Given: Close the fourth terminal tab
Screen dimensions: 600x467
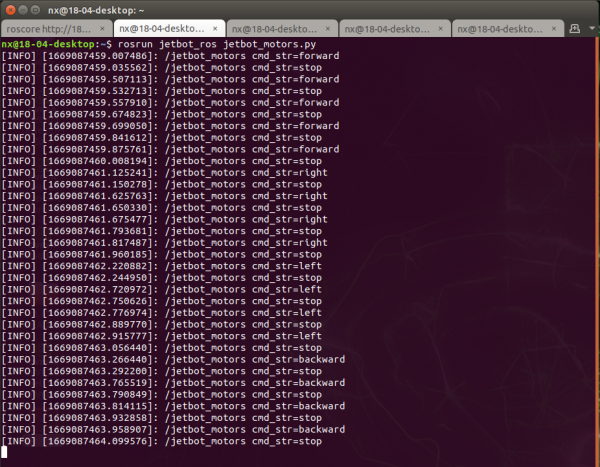Looking at the screenshot, I should pyautogui.click(x=443, y=29).
